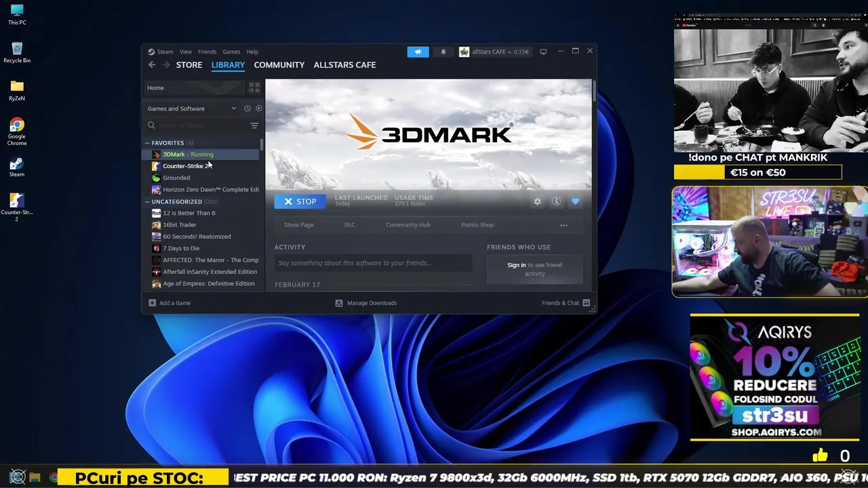
Task: Open Steam announcements megaphone button
Action: point(418,52)
